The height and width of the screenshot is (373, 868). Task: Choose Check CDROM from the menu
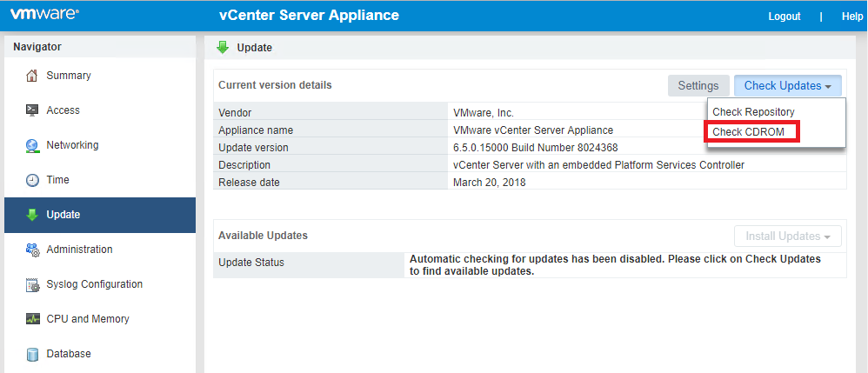point(747,132)
